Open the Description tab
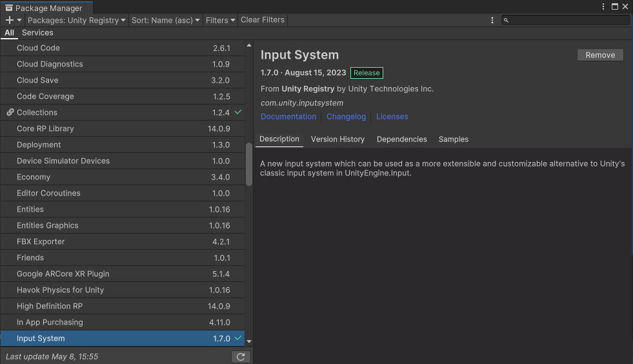The height and width of the screenshot is (364, 633). click(279, 139)
